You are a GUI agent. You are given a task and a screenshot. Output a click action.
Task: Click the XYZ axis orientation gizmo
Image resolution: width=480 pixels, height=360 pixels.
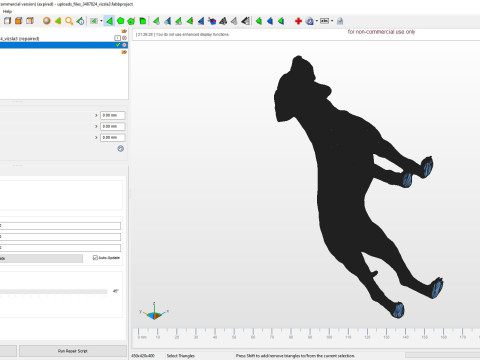[154, 312]
